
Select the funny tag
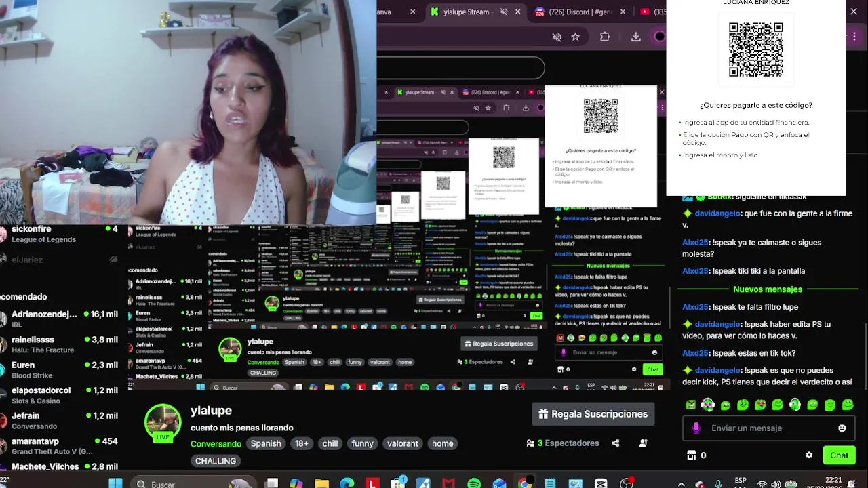click(362, 443)
